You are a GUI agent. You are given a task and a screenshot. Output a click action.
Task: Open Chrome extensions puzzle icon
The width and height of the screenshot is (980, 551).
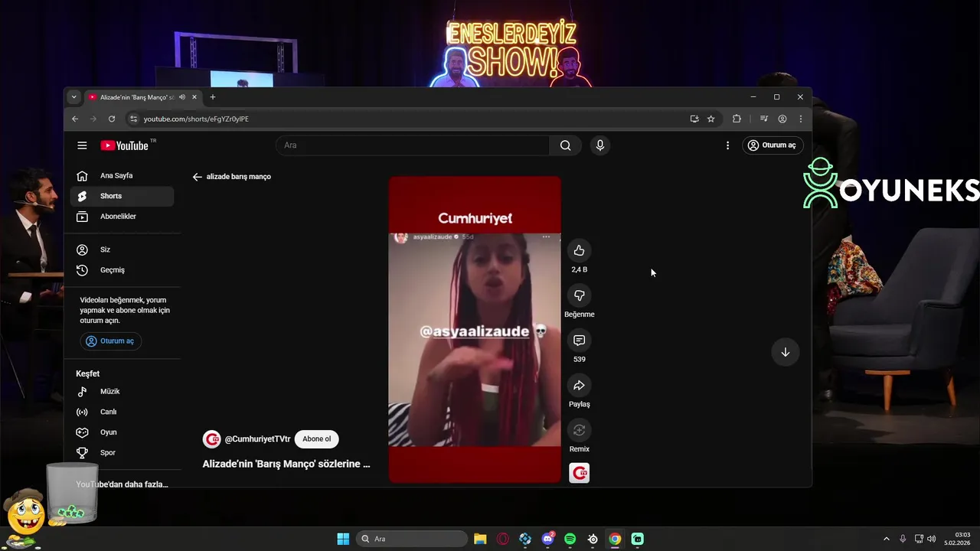click(x=737, y=119)
